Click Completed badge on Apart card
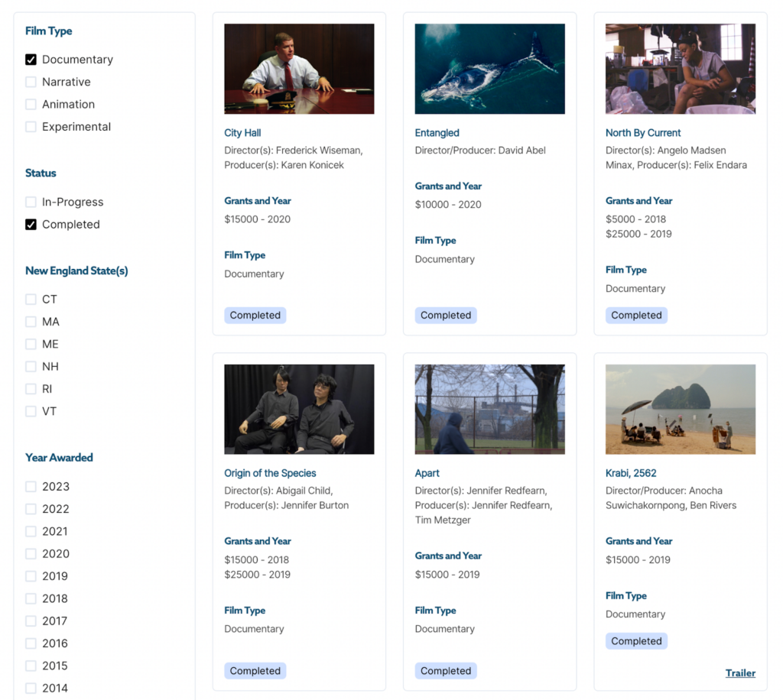The image size is (783, 700). click(x=446, y=671)
